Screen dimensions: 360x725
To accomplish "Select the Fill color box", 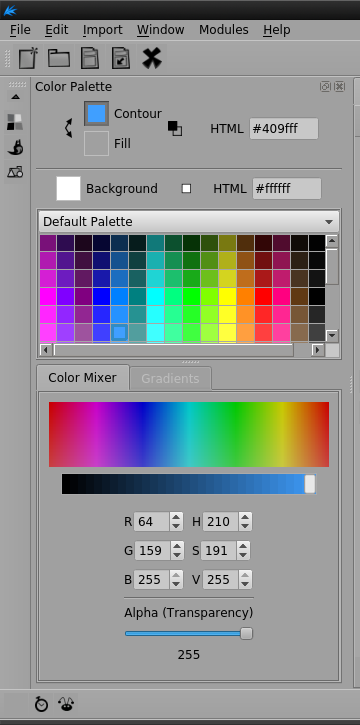I will click(x=96, y=143).
